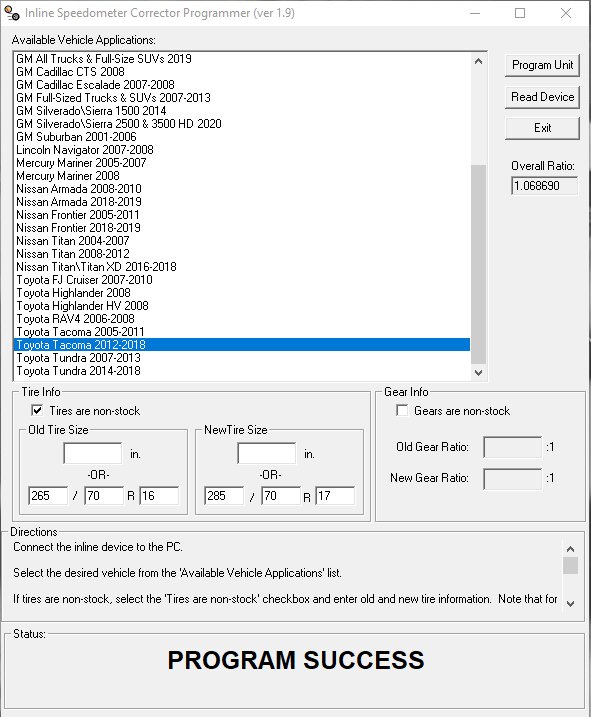Select 'Lincoln Navigator 2007-2008'
Image resolution: width=591 pixels, height=717 pixels.
pos(242,150)
